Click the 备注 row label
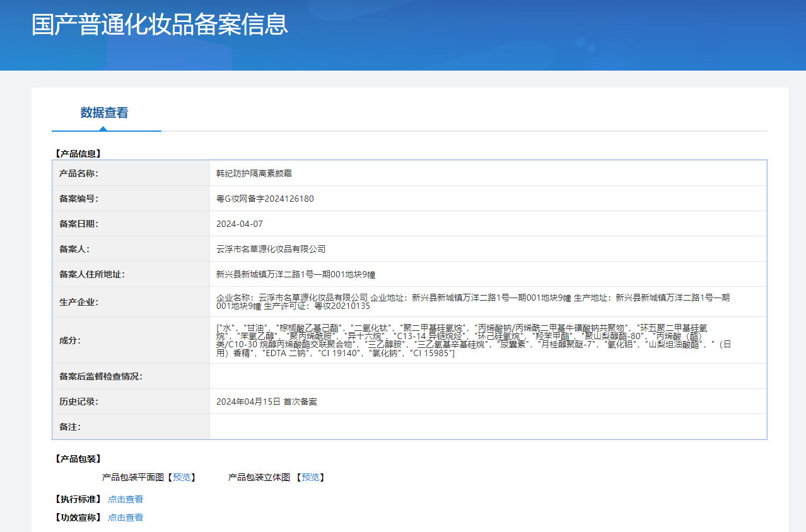This screenshot has width=806, height=532. [x=70, y=427]
